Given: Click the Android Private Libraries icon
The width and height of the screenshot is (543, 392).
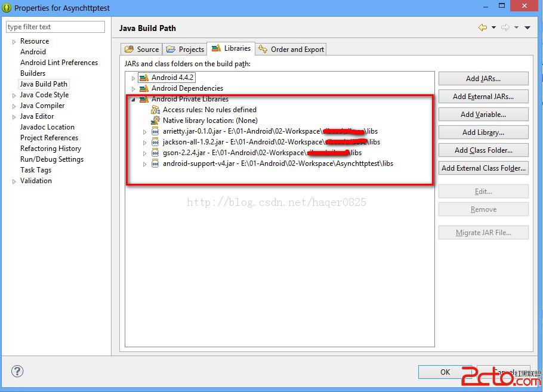Looking at the screenshot, I should (x=144, y=100).
